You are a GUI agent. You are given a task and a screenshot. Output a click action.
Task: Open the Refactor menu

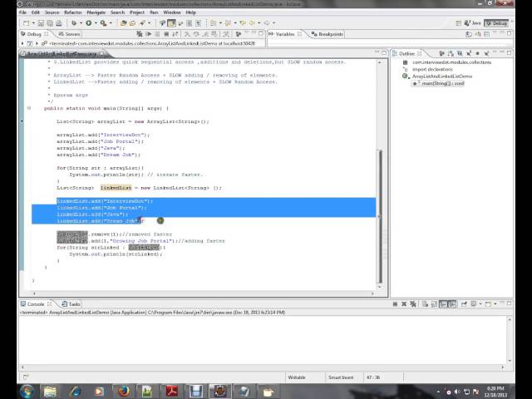[x=73, y=12]
